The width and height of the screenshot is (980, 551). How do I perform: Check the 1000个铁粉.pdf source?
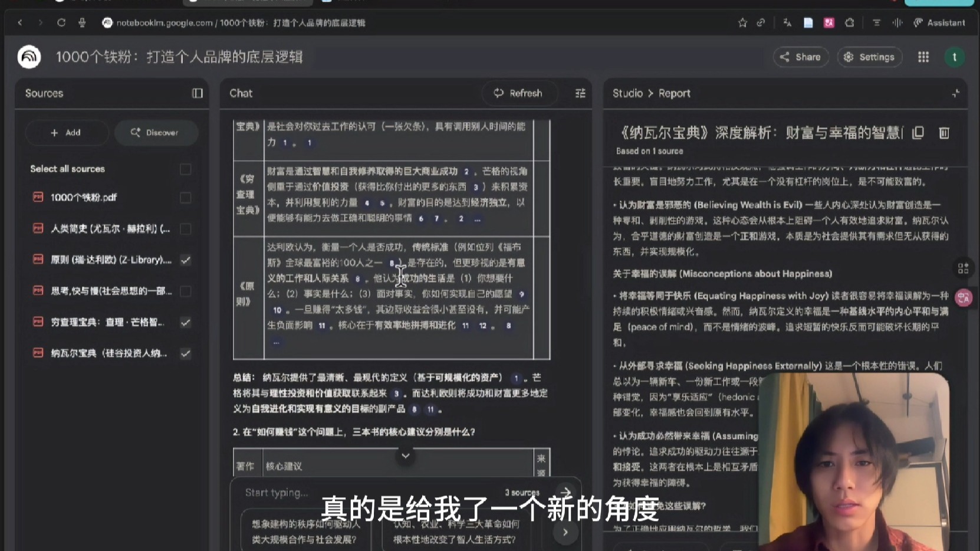tap(186, 198)
